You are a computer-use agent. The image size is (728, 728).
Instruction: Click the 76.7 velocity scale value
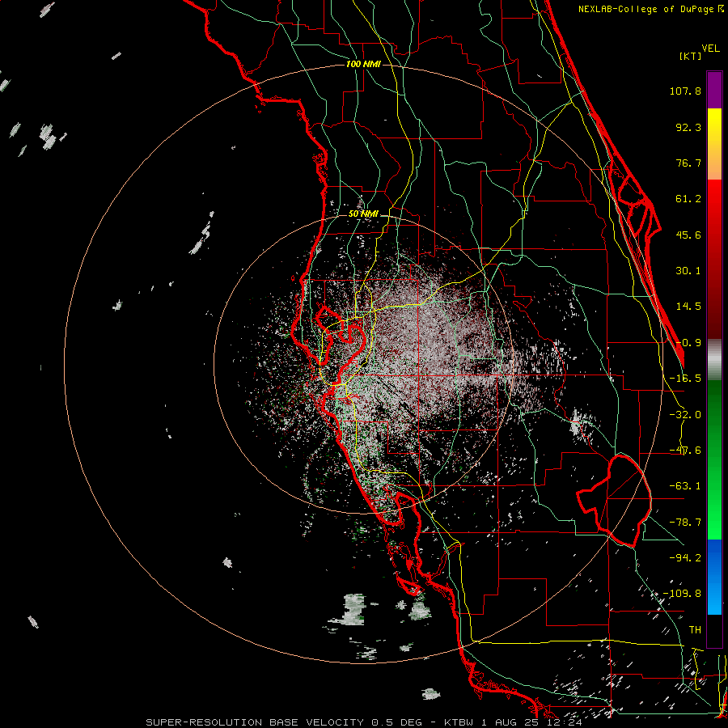(x=688, y=163)
